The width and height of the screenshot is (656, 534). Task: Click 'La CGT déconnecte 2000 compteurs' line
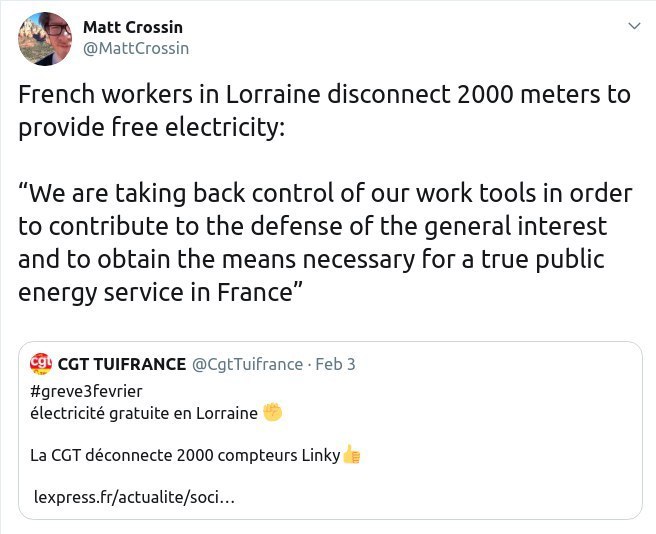(166, 455)
